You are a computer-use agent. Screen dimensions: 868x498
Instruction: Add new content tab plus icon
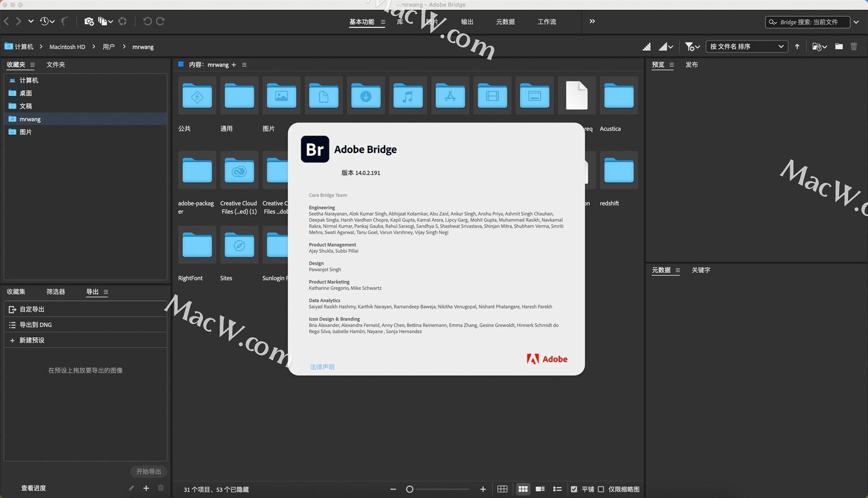[234, 65]
